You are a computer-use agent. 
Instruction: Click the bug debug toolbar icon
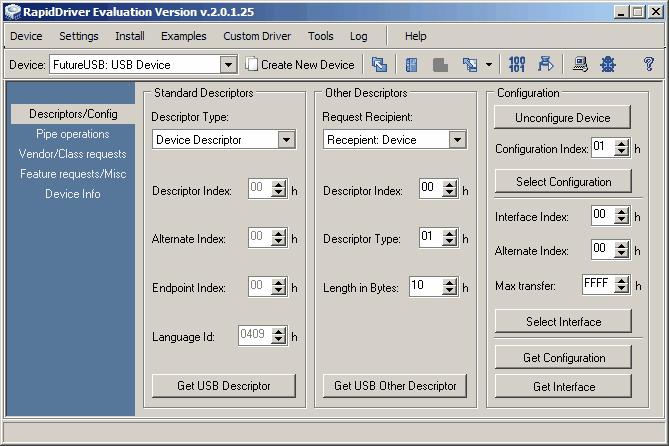tap(608, 64)
